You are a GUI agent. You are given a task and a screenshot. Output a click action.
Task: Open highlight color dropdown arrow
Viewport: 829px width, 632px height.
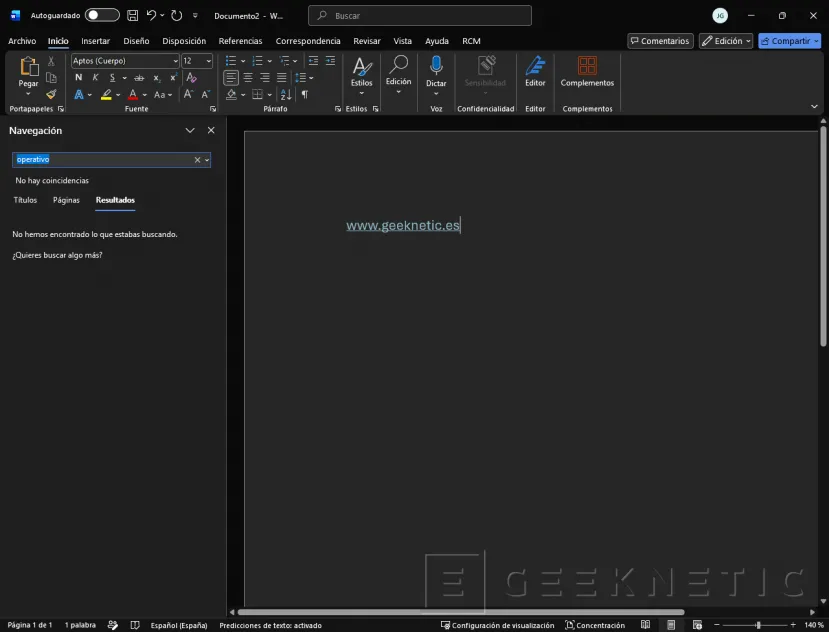118,95
